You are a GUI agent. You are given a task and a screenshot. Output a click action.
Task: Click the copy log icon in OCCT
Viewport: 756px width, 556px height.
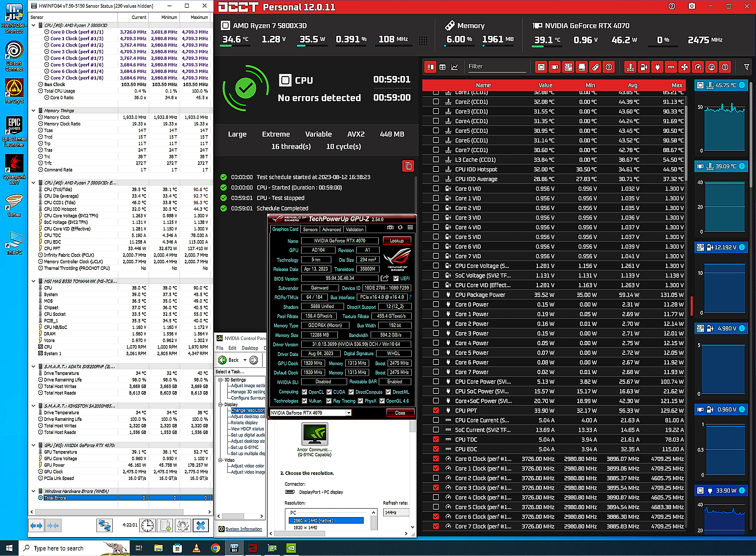(x=408, y=166)
